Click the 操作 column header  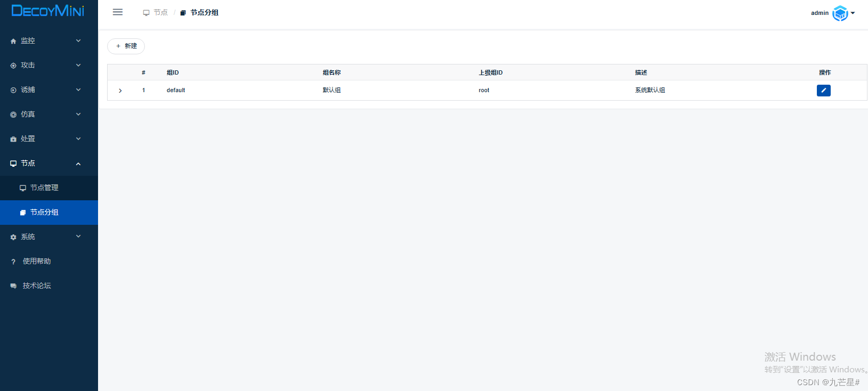[x=825, y=72]
